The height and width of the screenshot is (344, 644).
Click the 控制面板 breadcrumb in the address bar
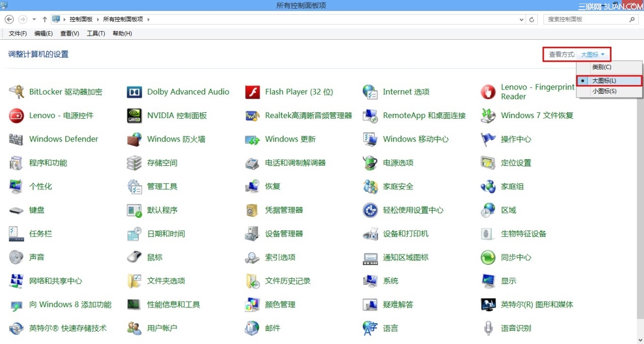point(81,19)
